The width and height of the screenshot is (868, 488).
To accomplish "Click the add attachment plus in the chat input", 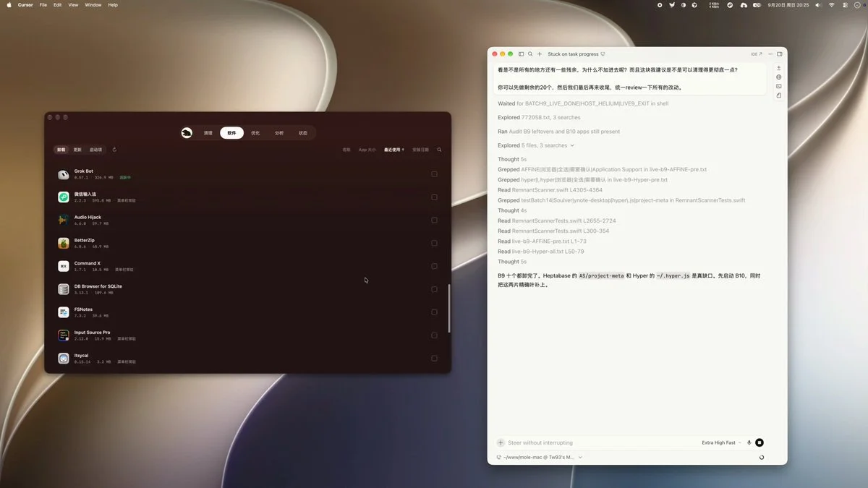I will [501, 442].
